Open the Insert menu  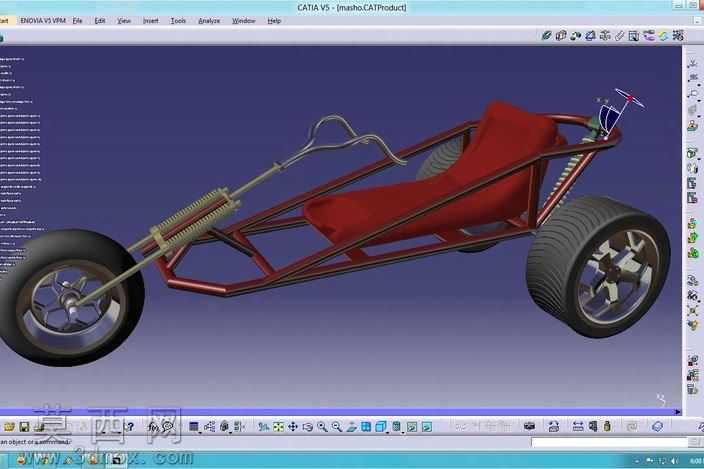coord(150,21)
